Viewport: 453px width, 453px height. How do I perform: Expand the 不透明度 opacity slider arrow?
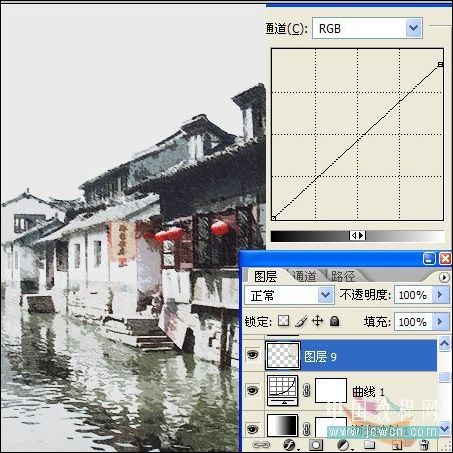[440, 295]
